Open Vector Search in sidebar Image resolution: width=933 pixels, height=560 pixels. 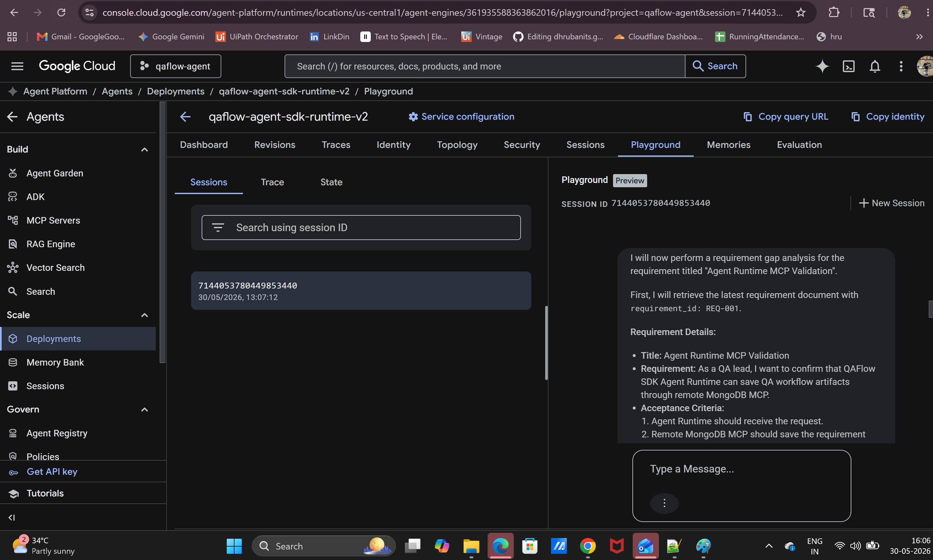point(55,268)
